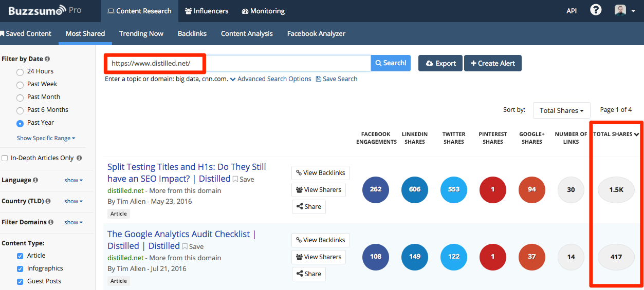Show the Filter Domains options
The width and height of the screenshot is (644, 290).
(x=73, y=222)
